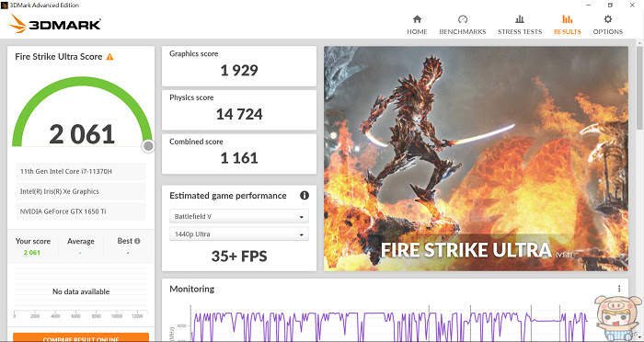This screenshot has height=342, width=644.
Task: Click the info icon next to Best
Action: pos(137,241)
